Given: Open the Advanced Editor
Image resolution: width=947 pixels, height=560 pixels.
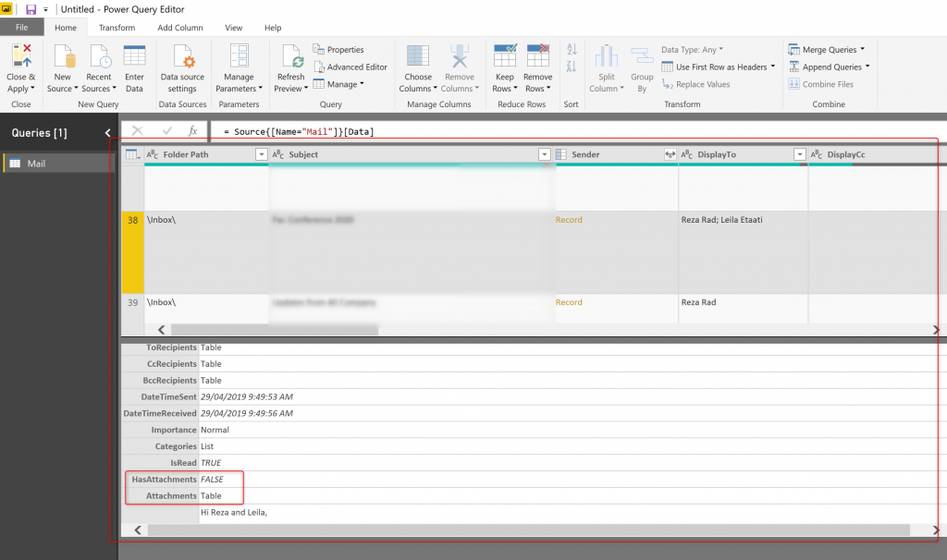Looking at the screenshot, I should [x=351, y=67].
